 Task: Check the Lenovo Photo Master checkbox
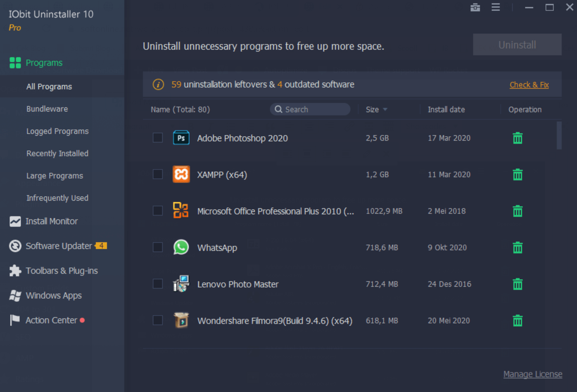point(158,283)
